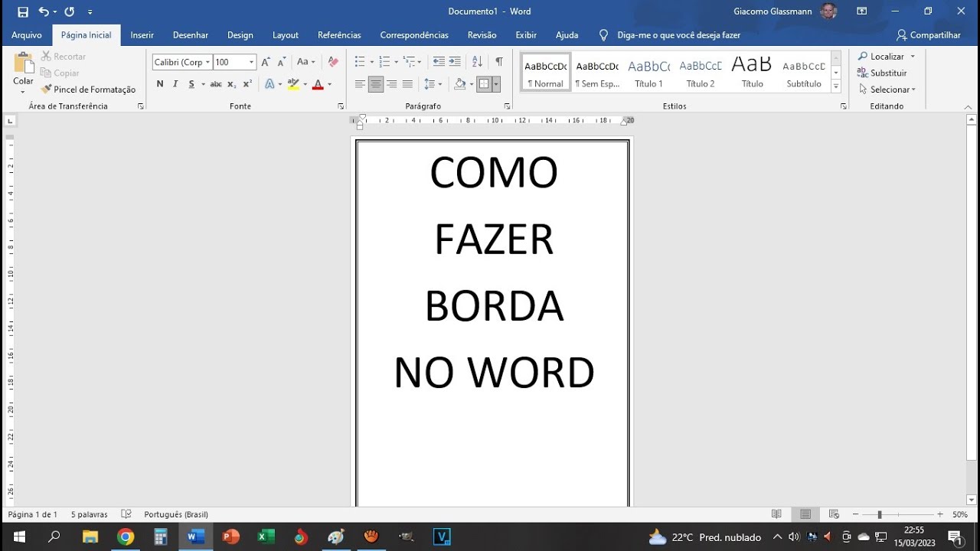Save the document with the disk icon

point(23,12)
